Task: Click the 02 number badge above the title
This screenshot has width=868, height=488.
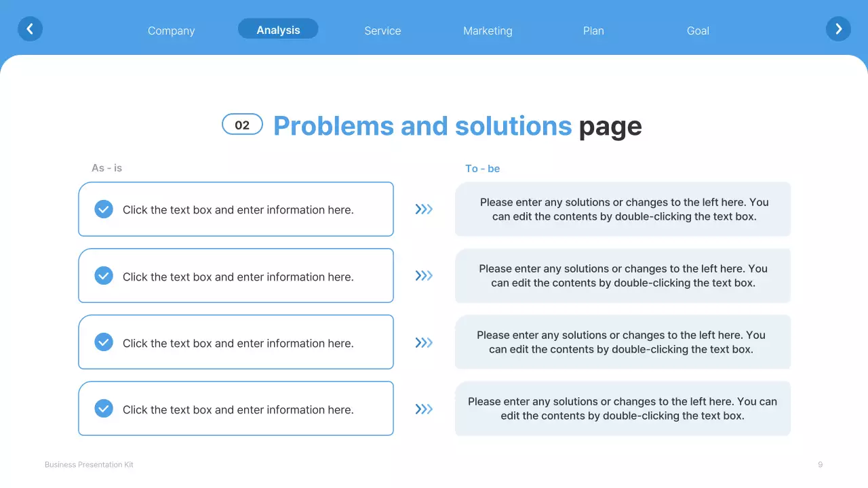Action: [x=242, y=124]
